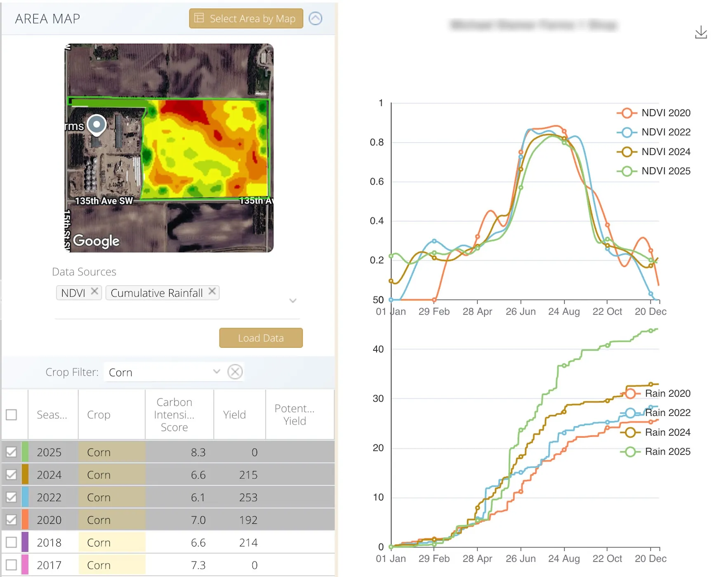Toggle Rain 2024 legend series
Viewport: 728px width, 577px height.
pos(656,432)
